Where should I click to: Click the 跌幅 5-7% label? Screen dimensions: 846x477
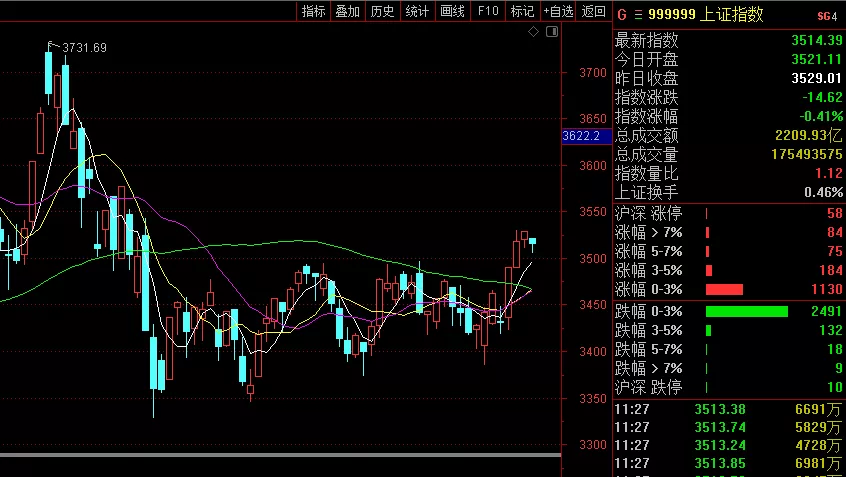[649, 350]
